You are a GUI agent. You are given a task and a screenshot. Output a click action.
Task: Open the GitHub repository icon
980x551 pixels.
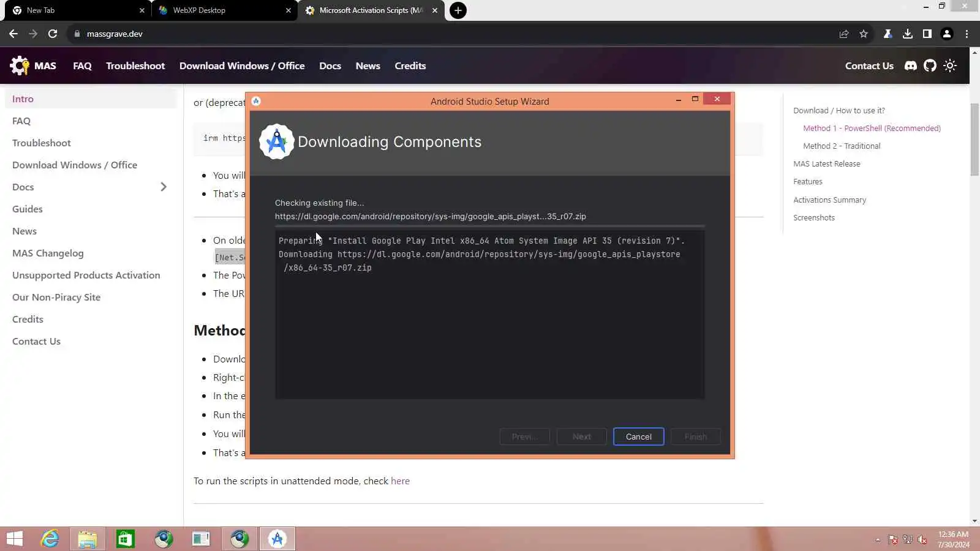[x=930, y=66]
